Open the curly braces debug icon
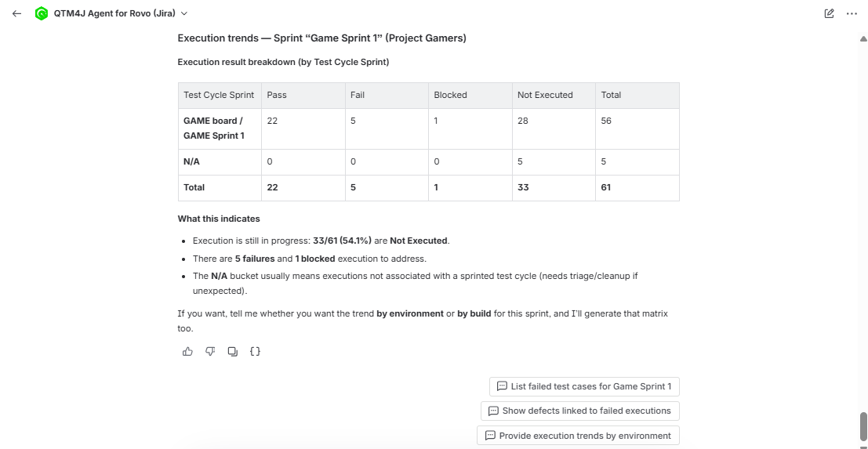Image resolution: width=868 pixels, height=449 pixels. [255, 351]
